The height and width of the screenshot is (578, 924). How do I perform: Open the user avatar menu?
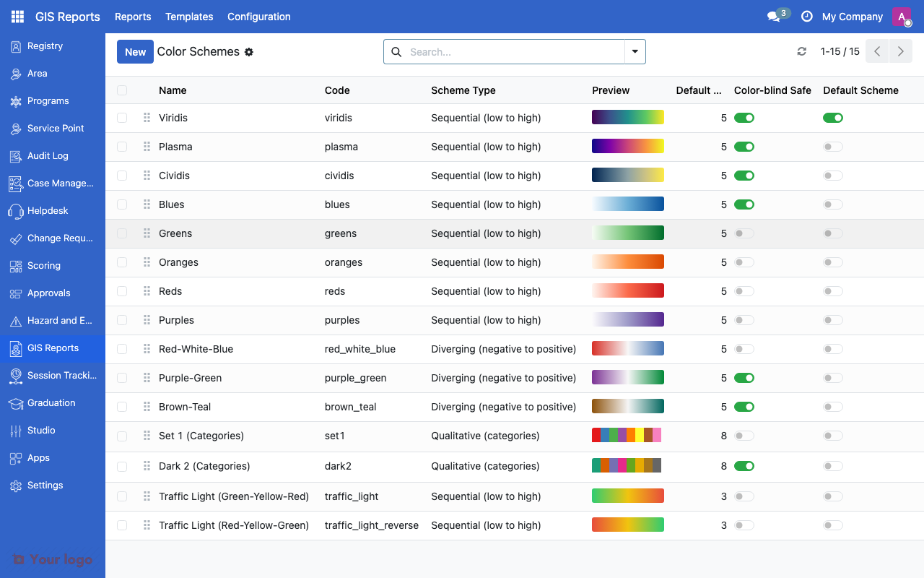[x=902, y=17]
